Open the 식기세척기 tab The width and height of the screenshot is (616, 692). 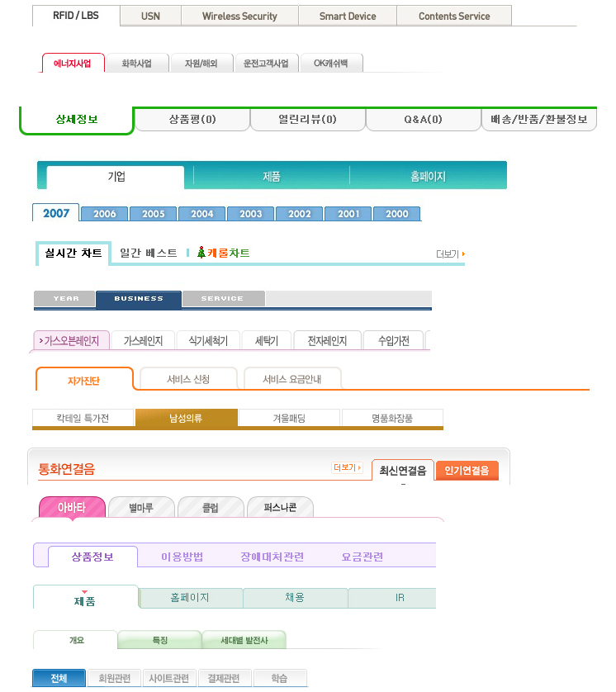[208, 340]
